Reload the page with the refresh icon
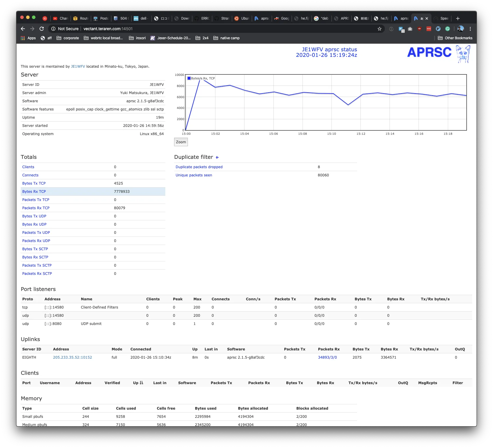493x448 pixels. tap(42, 29)
